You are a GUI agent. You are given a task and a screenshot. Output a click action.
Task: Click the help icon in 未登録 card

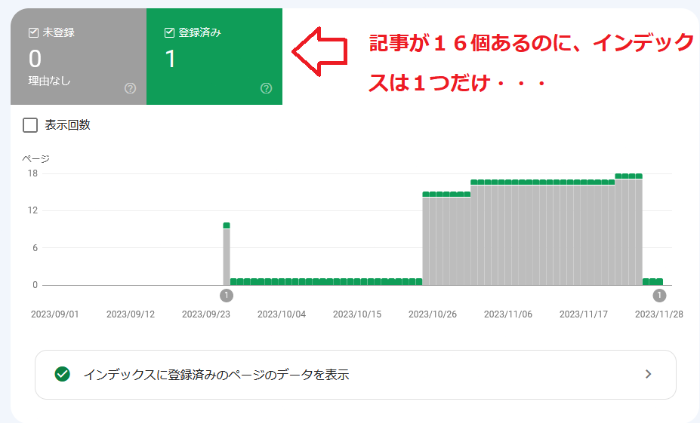point(130,88)
